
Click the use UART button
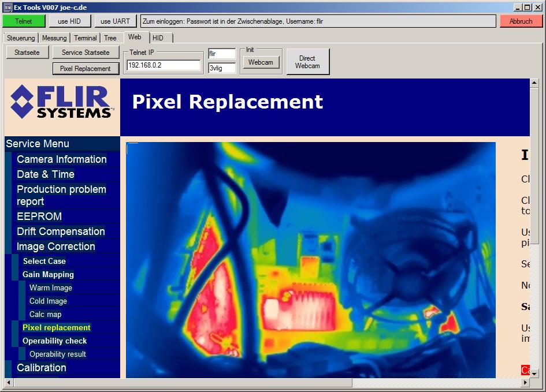coord(115,21)
